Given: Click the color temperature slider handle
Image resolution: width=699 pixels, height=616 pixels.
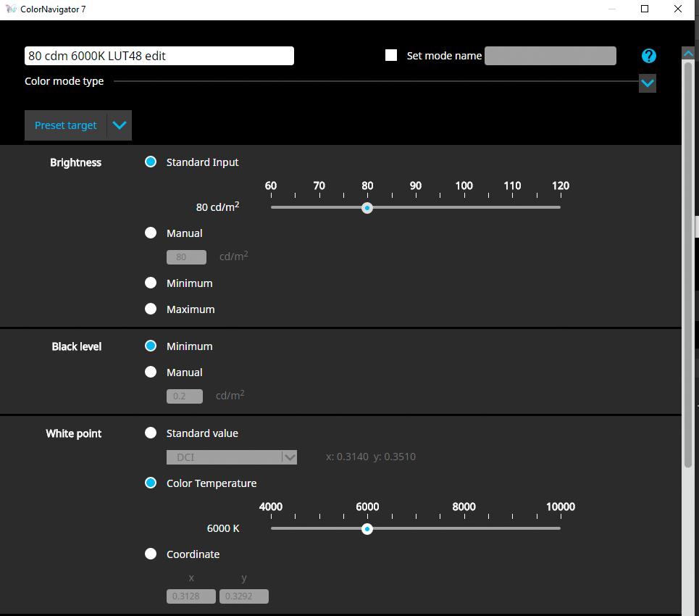Looking at the screenshot, I should coord(367,529).
